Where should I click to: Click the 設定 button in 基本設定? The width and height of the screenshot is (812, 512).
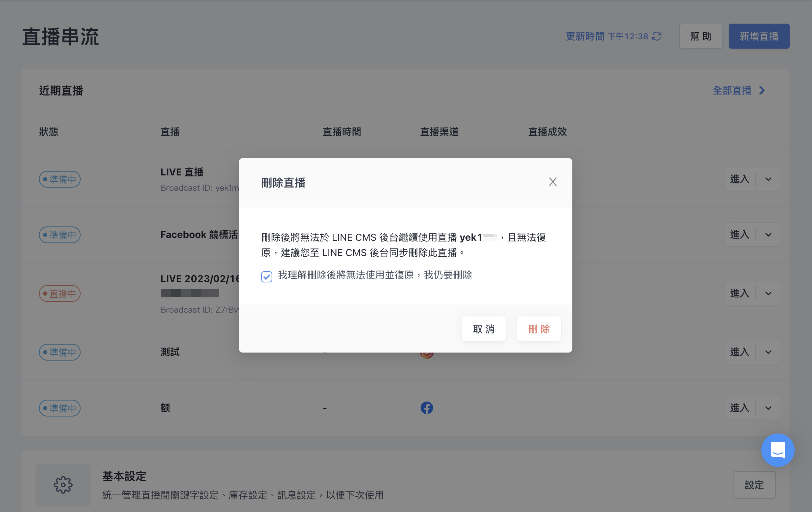754,485
